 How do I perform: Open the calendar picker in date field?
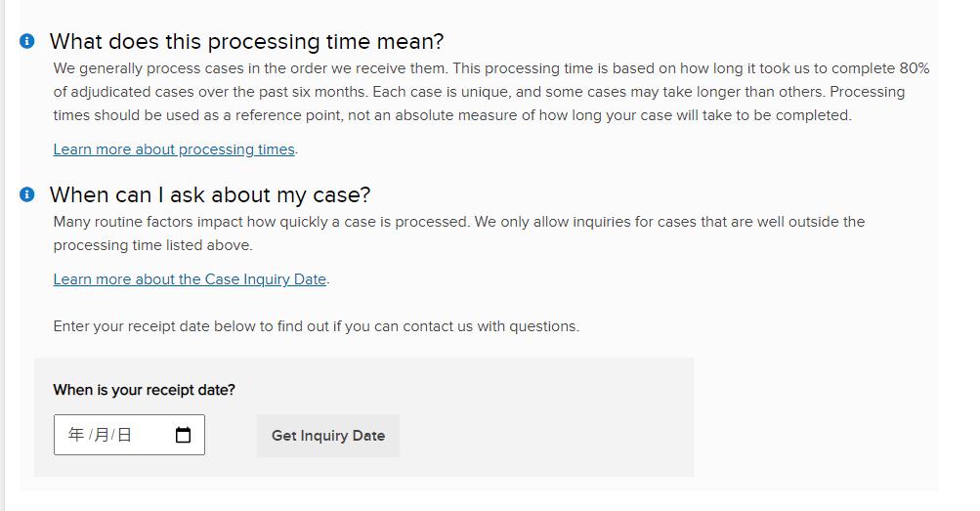pyautogui.click(x=183, y=436)
